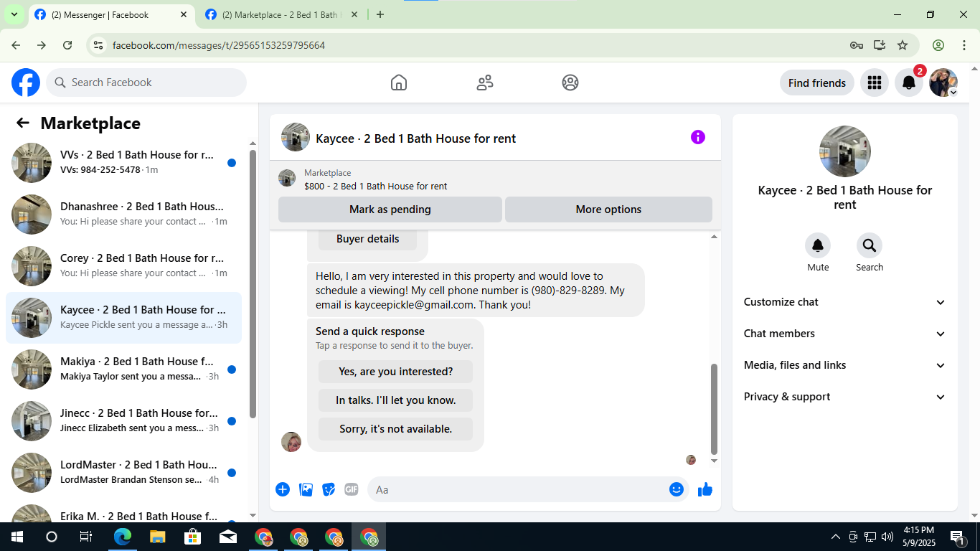Click the $800 listing link in header
This screenshot has height=551, width=980.
[x=375, y=186]
